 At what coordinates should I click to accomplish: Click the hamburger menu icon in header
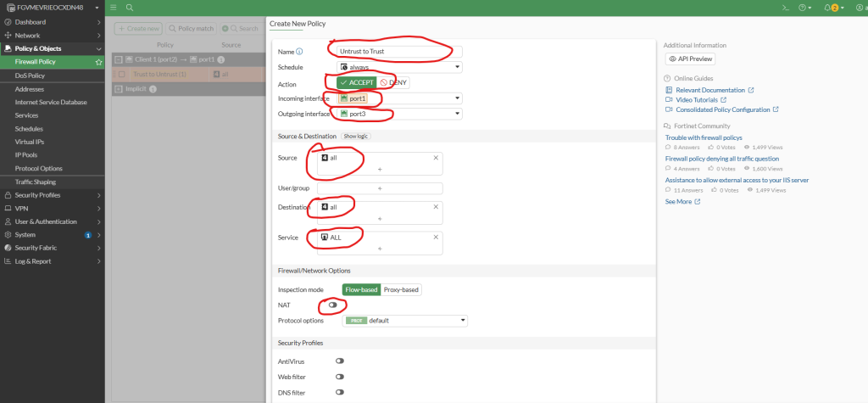(x=113, y=7)
